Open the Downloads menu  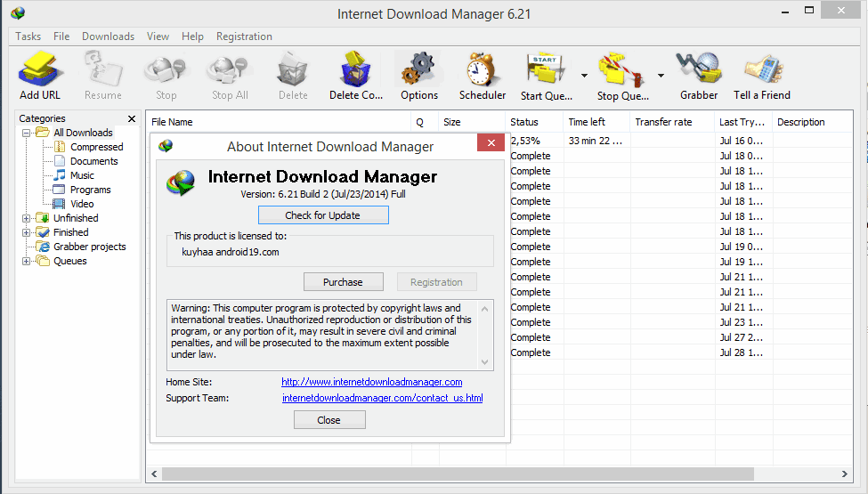pos(108,36)
